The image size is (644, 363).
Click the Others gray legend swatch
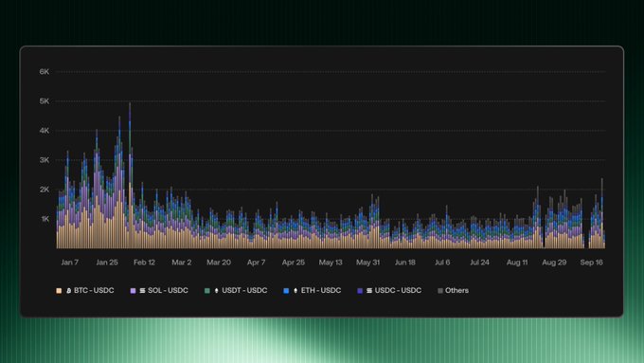click(x=439, y=291)
